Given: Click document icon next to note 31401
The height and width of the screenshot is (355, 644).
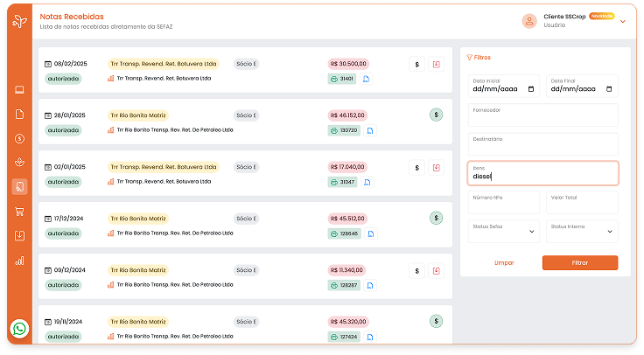Looking at the screenshot, I should (367, 79).
